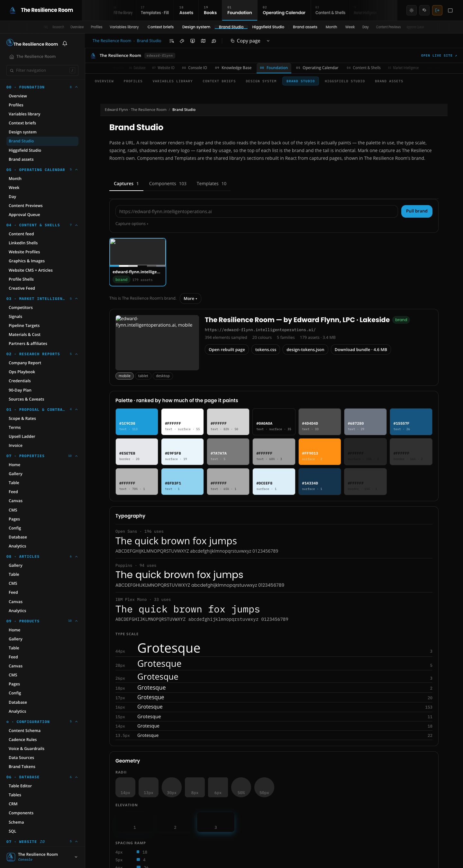
Task: Select the tablet viewport pill
Action: point(143,376)
